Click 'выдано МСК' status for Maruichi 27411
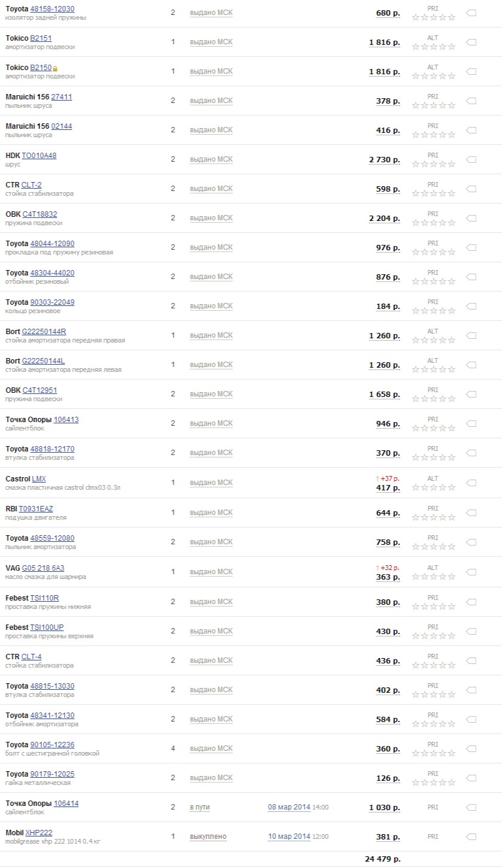Screen dimensions: 504x867 pos(211,101)
